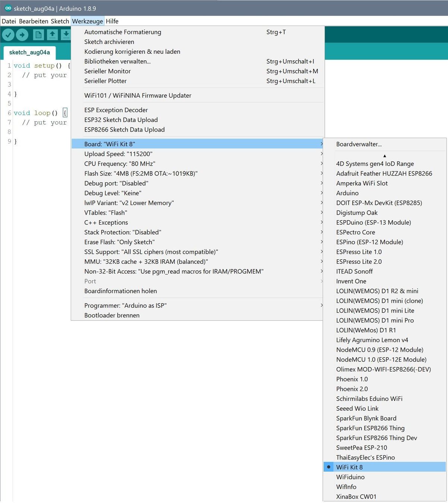Switch to the sketch_aug04a tab
The height and width of the screenshot is (503, 448).
tap(29, 53)
